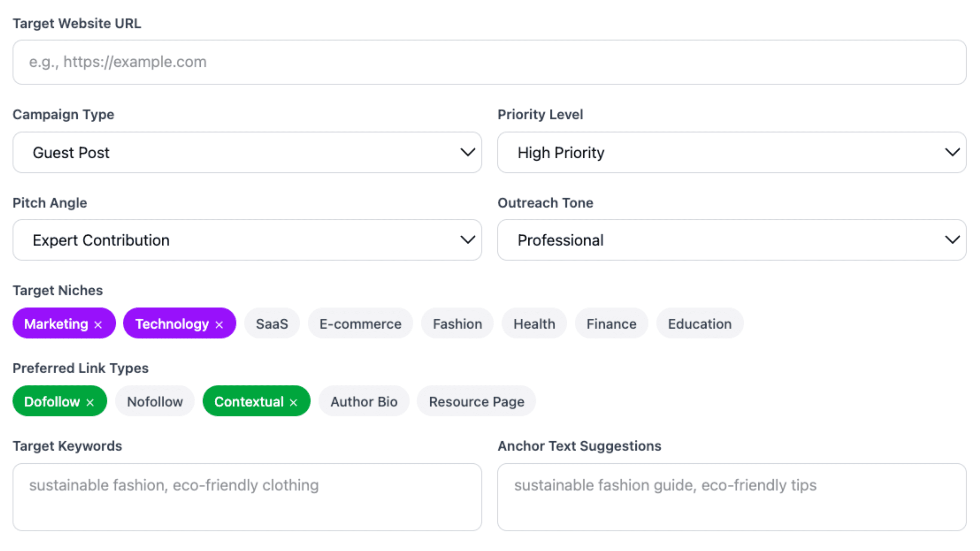This screenshot has width=980, height=551.
Task: Add the Education niche chip
Action: pyautogui.click(x=699, y=324)
